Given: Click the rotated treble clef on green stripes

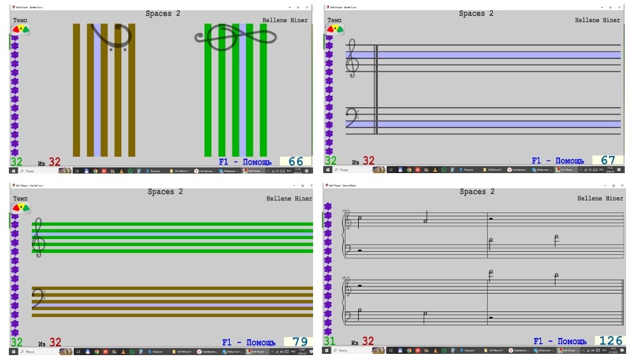Looking at the screenshot, I should point(236,37).
